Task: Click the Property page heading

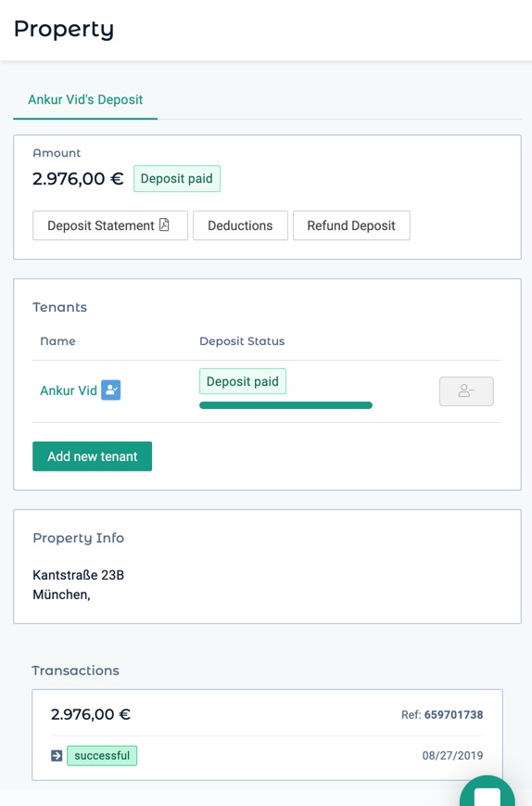Action: tap(64, 30)
